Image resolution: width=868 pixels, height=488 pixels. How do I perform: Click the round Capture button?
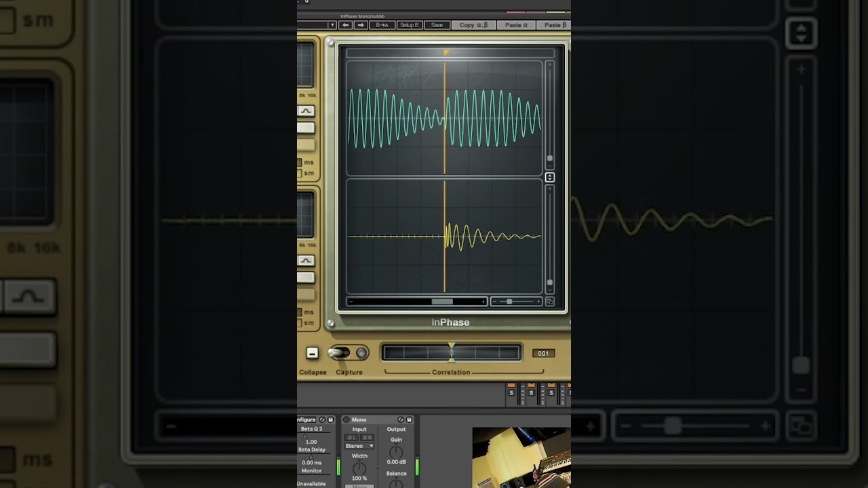(x=362, y=353)
